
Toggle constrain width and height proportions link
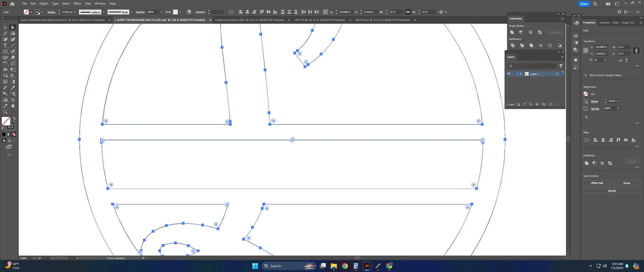coord(636,51)
